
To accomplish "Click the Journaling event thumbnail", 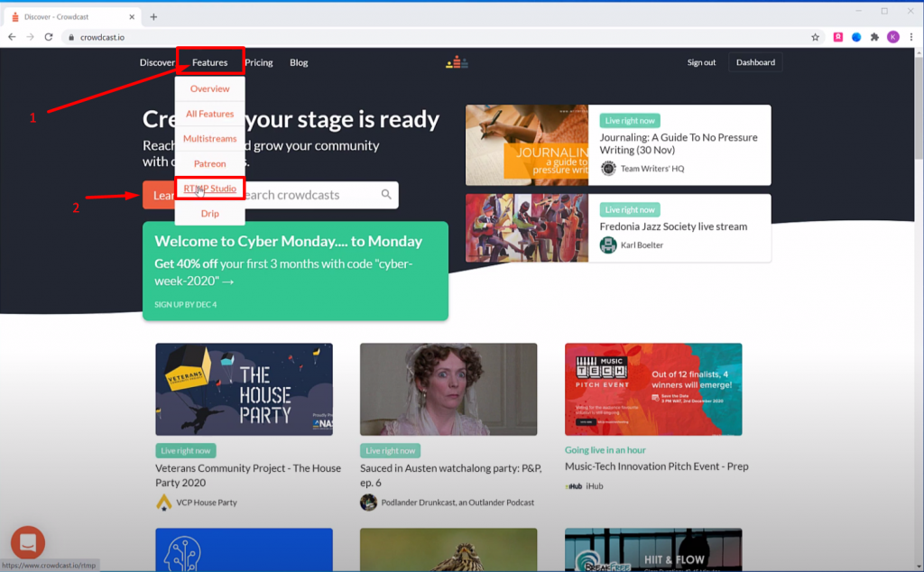I will (527, 145).
